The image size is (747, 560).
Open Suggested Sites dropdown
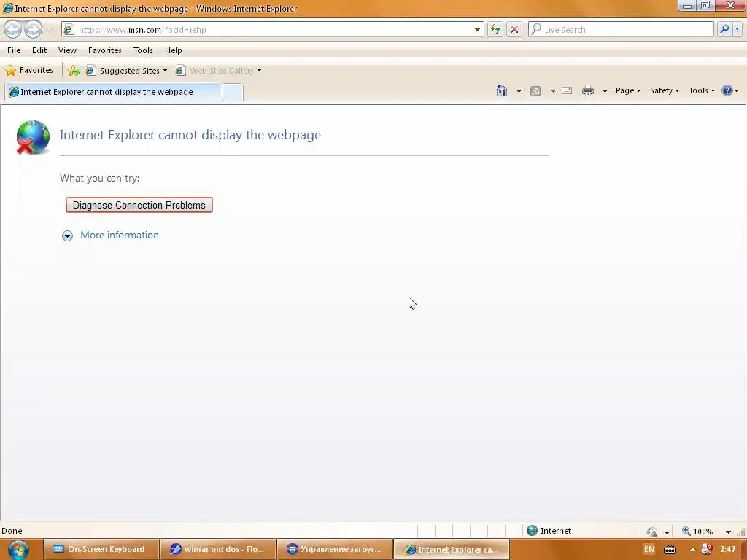tap(127, 71)
